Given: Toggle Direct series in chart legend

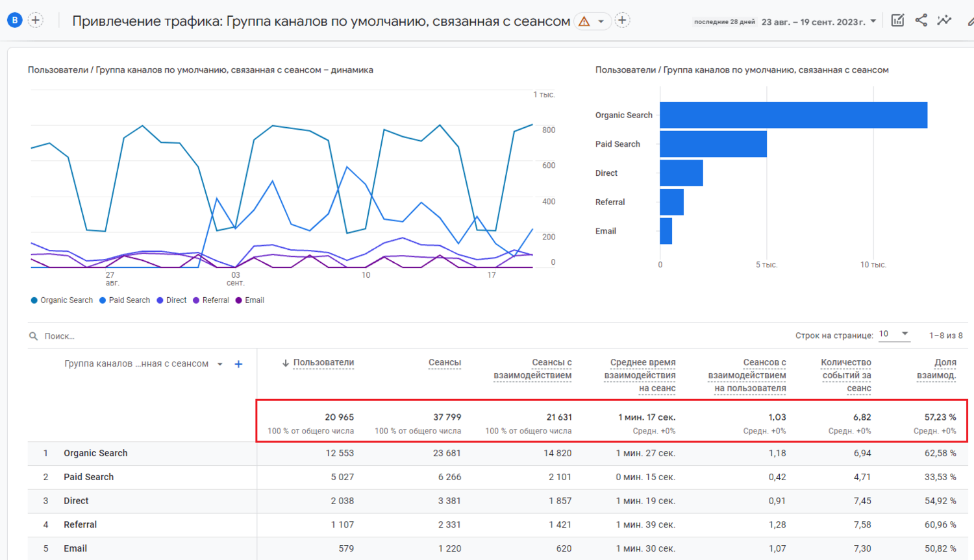Looking at the screenshot, I should click(x=171, y=300).
